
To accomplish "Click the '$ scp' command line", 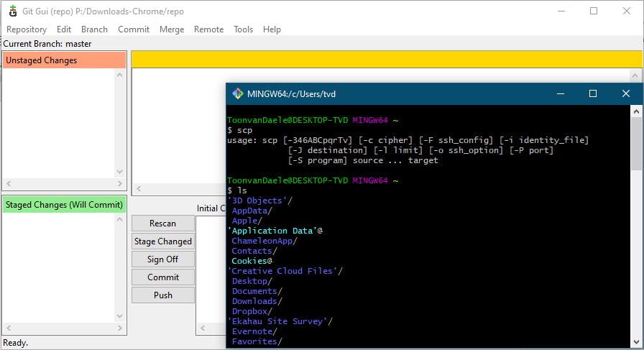I will [x=240, y=130].
